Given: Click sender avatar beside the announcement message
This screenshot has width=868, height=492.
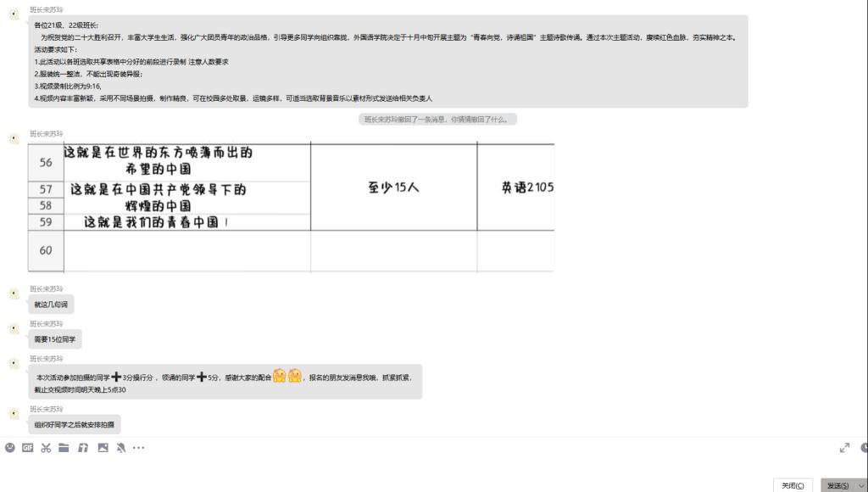Looking at the screenshot, I should [14, 15].
